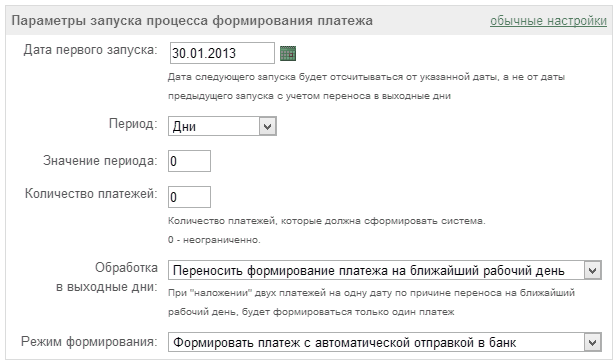
Task: Click the first launch date field 30.01.2013
Action: [x=222, y=53]
